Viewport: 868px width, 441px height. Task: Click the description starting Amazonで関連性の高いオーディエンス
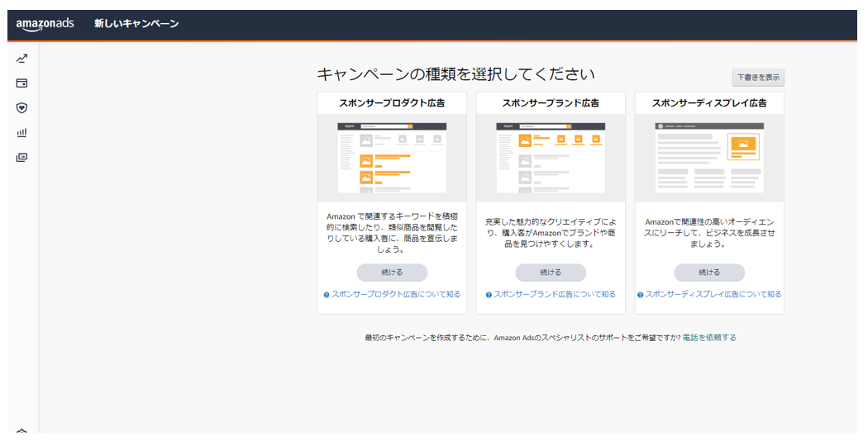point(709,233)
